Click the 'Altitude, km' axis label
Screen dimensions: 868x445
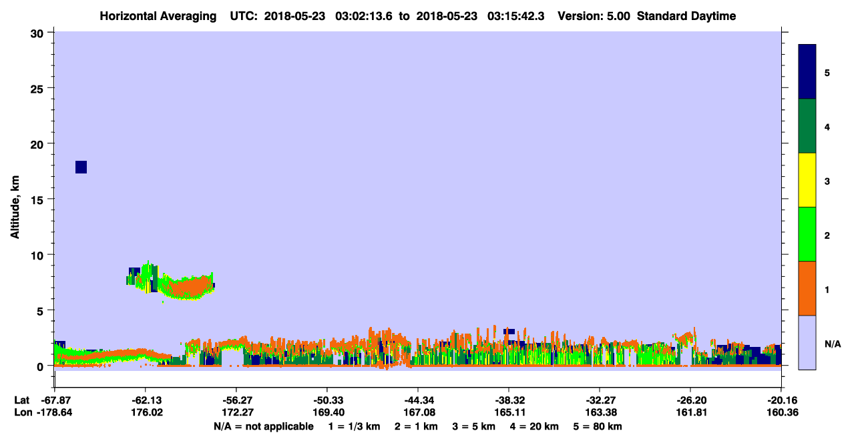pos(15,209)
